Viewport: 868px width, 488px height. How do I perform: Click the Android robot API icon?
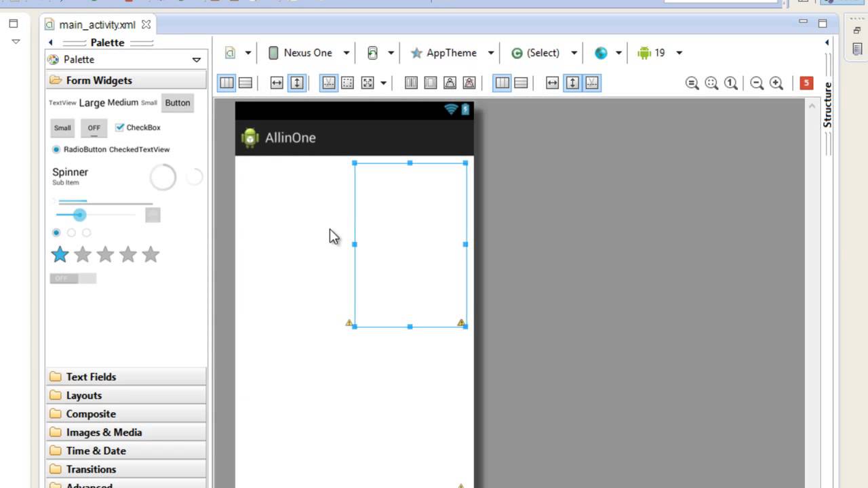click(x=644, y=53)
